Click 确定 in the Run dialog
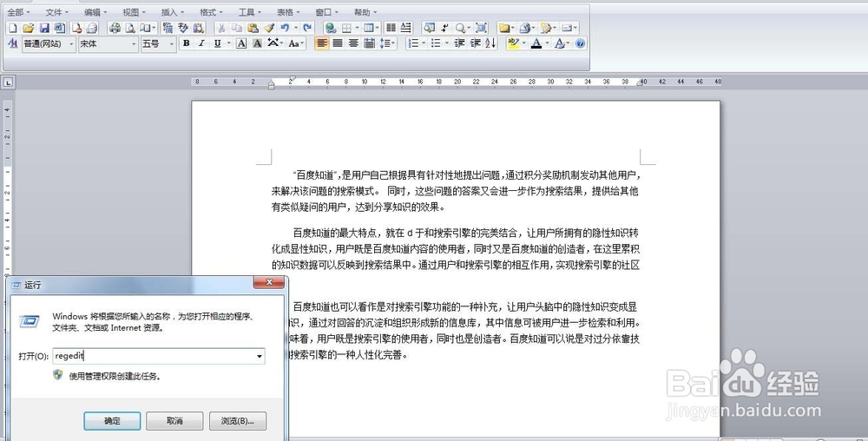 [x=112, y=421]
